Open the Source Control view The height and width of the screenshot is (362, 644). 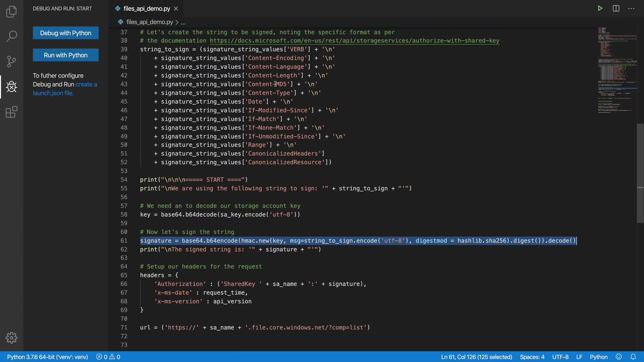(11, 61)
